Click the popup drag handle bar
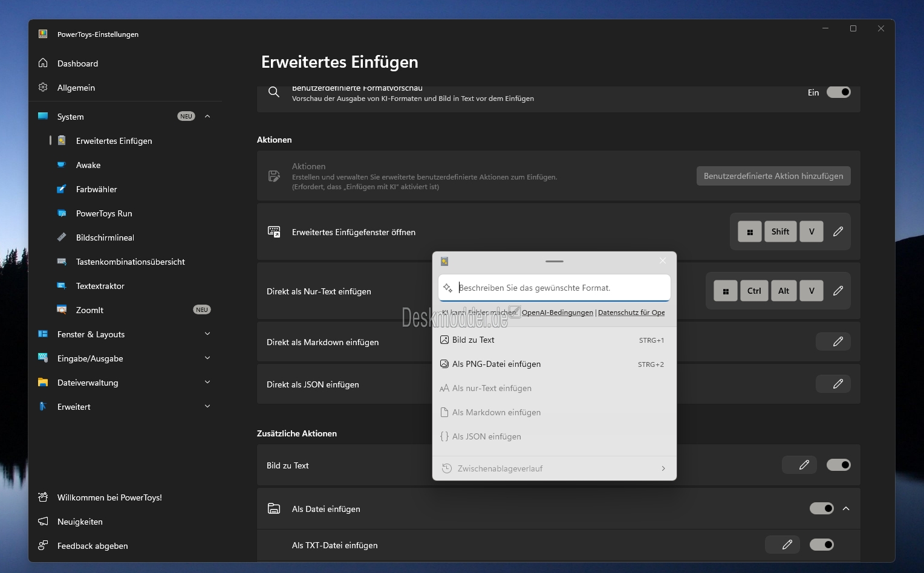924x573 pixels. (555, 261)
